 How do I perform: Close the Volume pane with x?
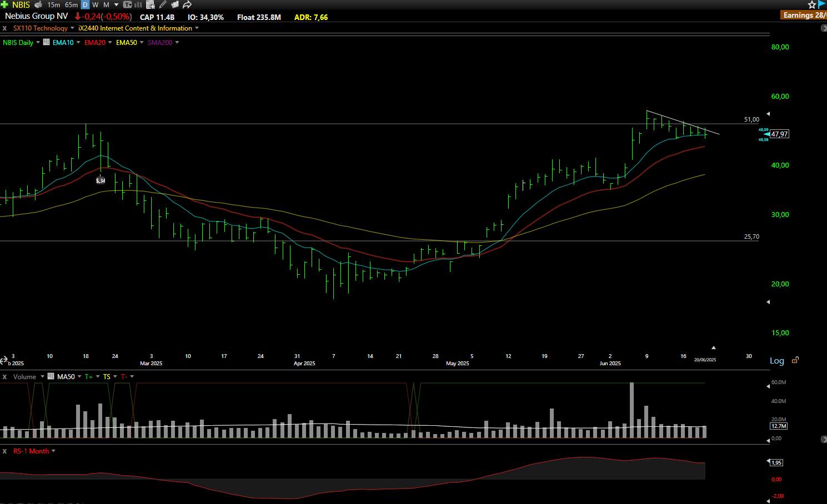(x=4, y=377)
